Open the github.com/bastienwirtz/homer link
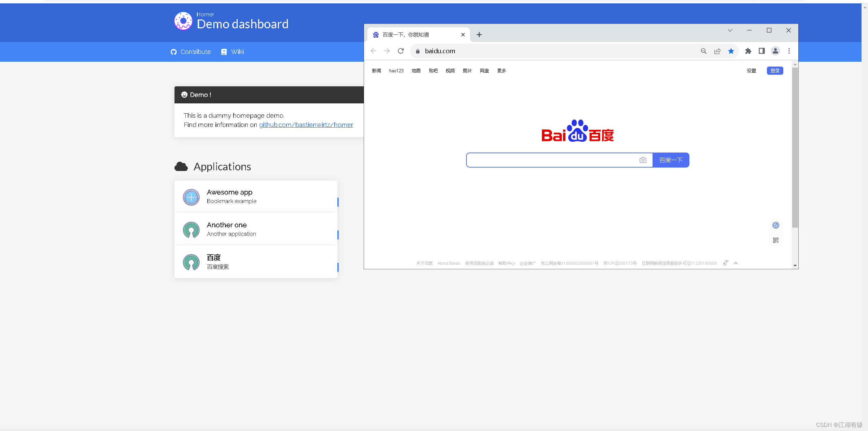 tap(306, 125)
